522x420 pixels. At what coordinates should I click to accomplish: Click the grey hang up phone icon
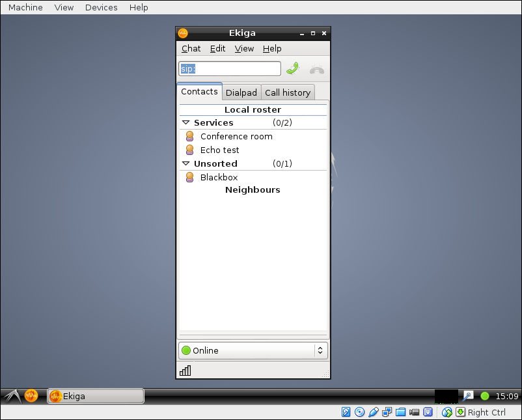tap(316, 69)
